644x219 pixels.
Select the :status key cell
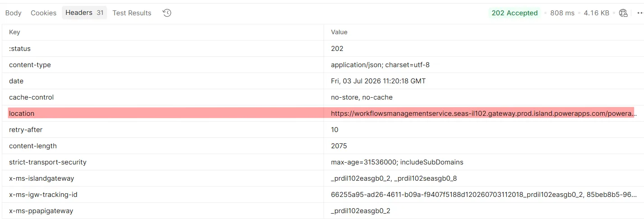pos(163,49)
